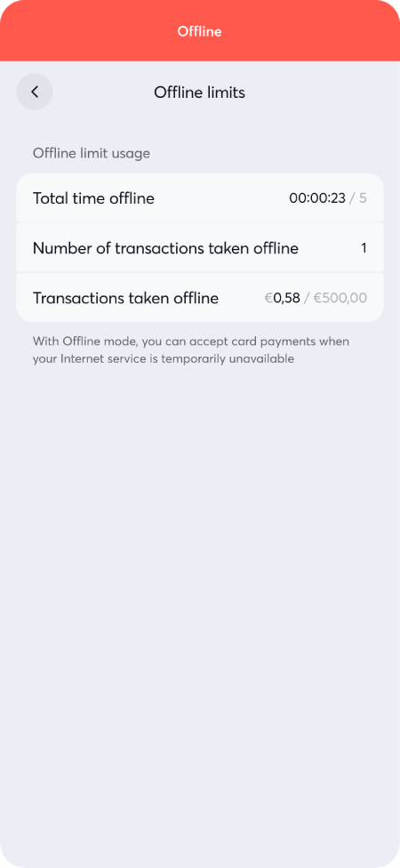
Task: Tap the euro symbol before 0,58
Action: tap(268, 299)
